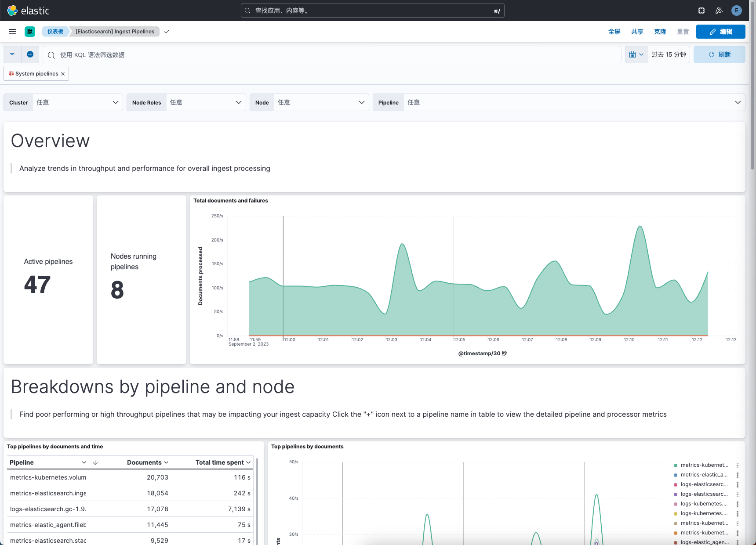Click Top pipelines by documents and time title

coord(55,447)
